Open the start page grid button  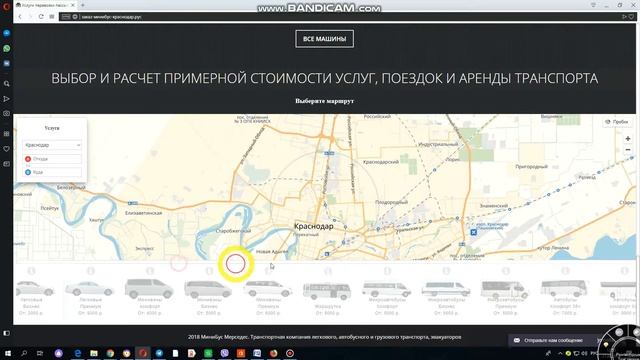pyautogui.click(x=52, y=17)
